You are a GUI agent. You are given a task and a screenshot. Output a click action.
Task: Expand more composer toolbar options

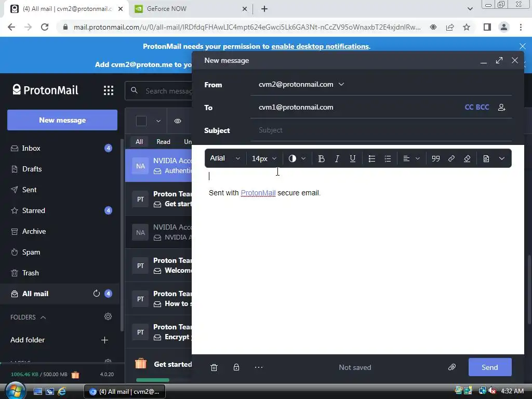[x=502, y=158]
